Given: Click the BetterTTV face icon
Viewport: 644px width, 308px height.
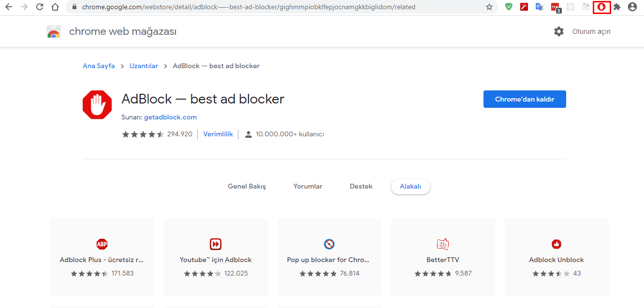Looking at the screenshot, I should (443, 244).
